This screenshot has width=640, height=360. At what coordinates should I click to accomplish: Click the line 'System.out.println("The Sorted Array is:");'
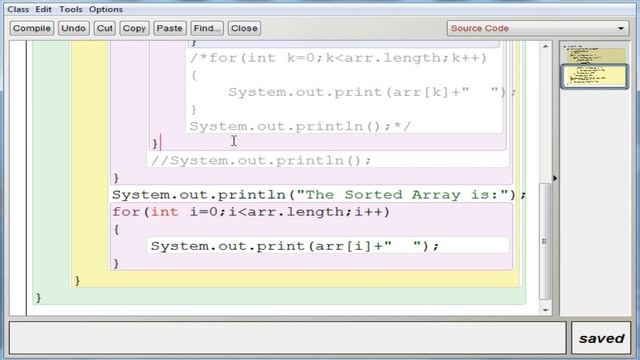coord(319,195)
